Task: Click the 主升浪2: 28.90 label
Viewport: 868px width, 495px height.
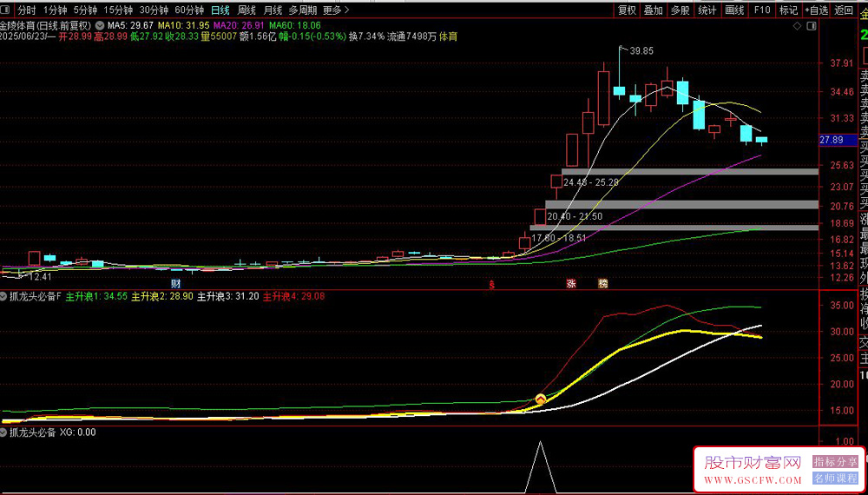Action: 162,297
